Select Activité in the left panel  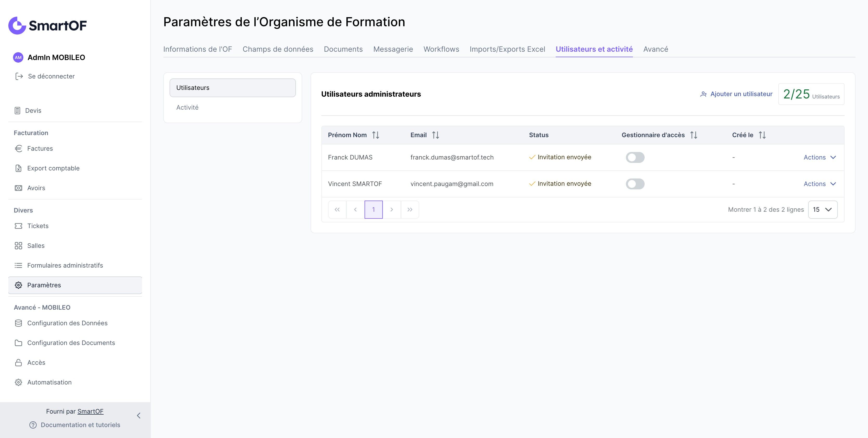coord(187,107)
